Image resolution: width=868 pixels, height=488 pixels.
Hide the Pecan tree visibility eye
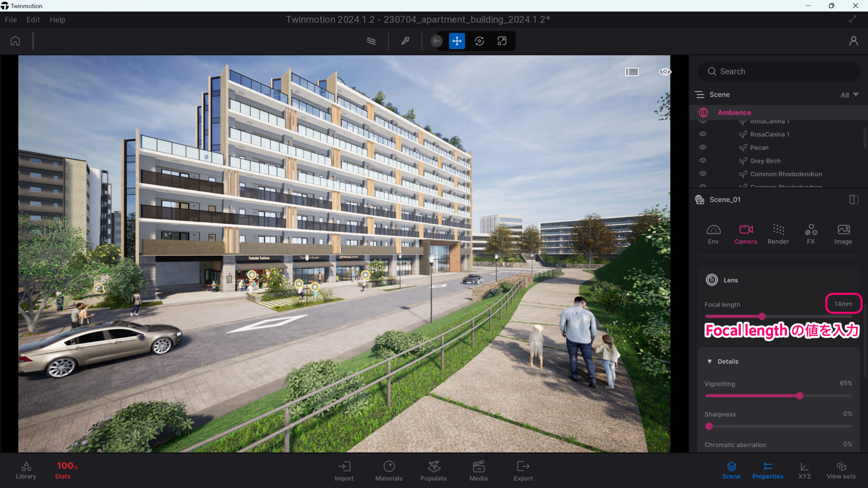tap(703, 147)
